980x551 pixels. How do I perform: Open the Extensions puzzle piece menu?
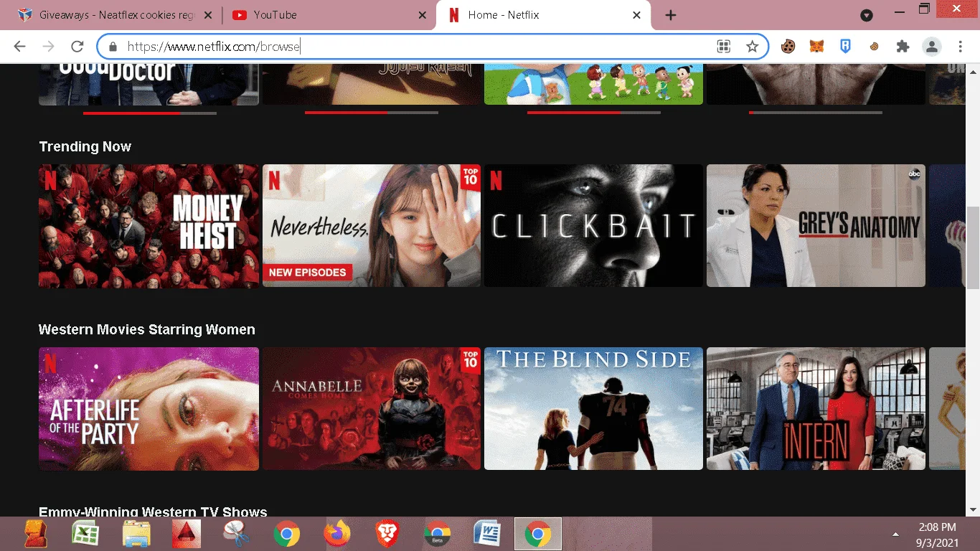click(x=903, y=47)
